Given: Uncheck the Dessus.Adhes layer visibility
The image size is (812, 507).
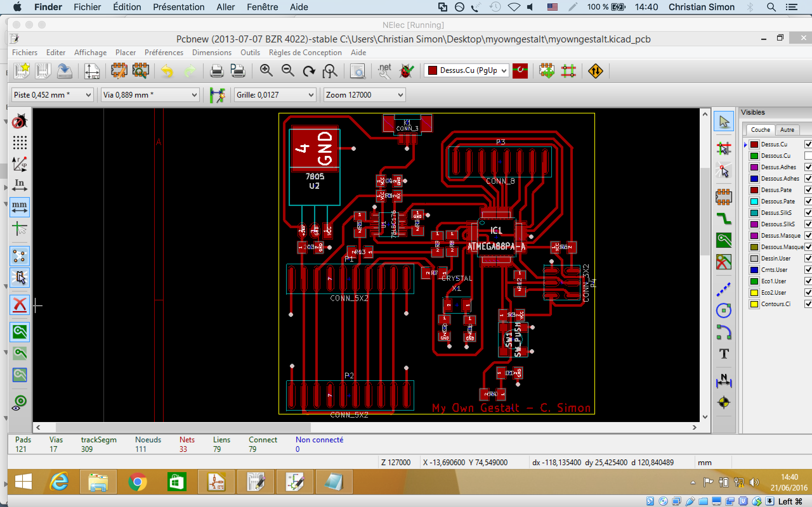Looking at the screenshot, I should 808,167.
